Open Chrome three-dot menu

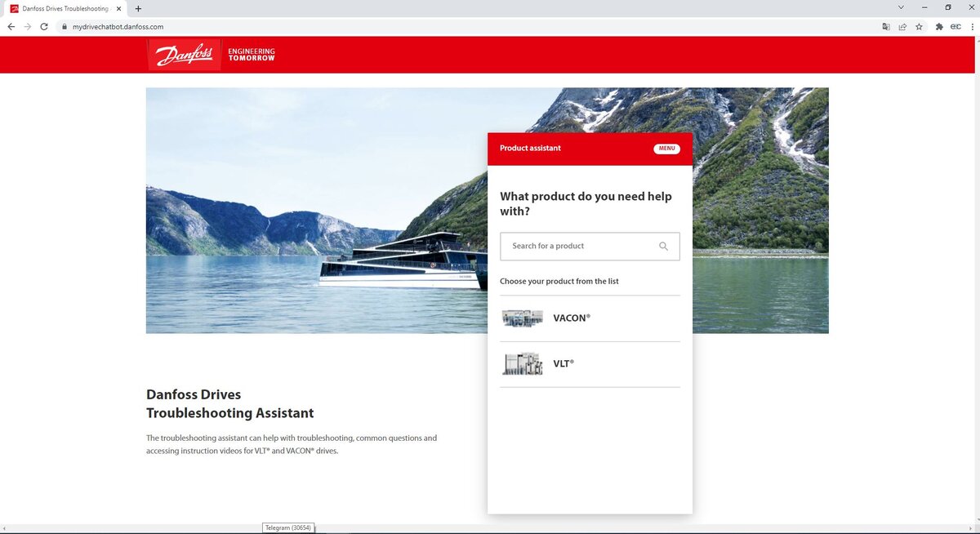[972, 27]
